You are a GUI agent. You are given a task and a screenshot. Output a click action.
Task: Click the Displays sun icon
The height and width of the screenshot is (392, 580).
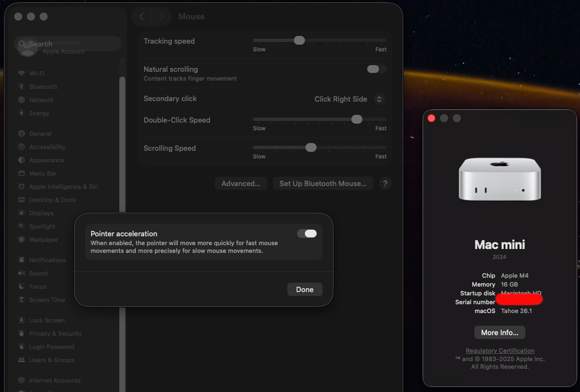(x=22, y=213)
